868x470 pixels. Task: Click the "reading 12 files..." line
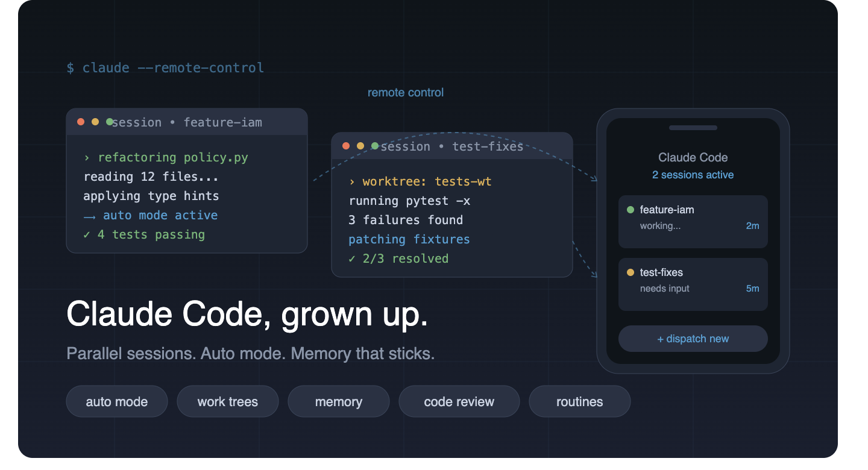pos(151,177)
